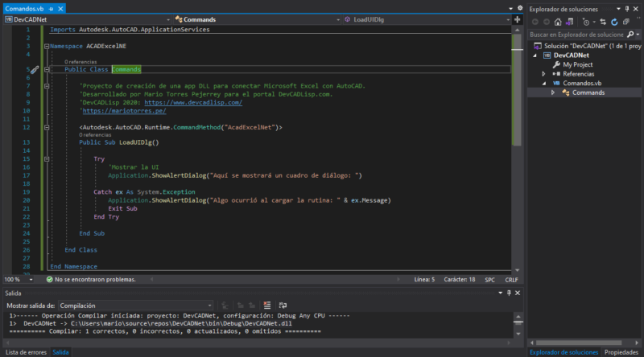This screenshot has height=357, width=644.
Task: Collapse the DevCADNet project node
Action: point(535,55)
